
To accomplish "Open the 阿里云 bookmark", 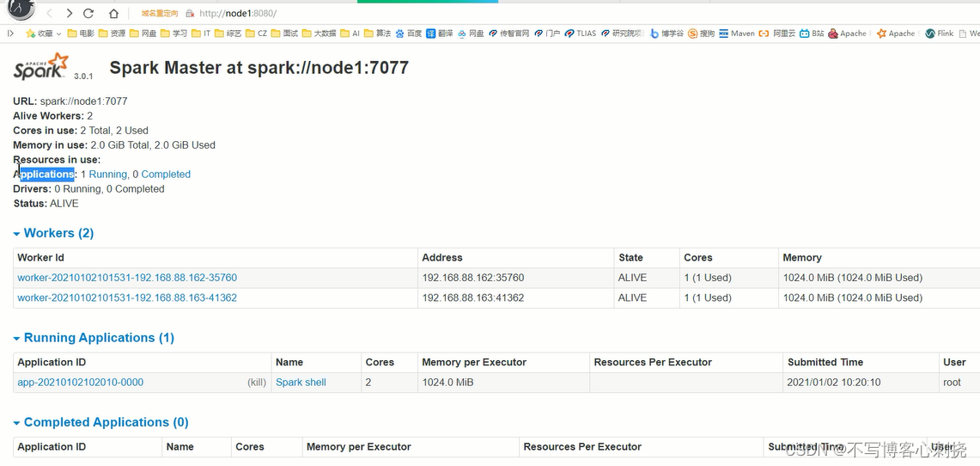I will click(x=777, y=34).
